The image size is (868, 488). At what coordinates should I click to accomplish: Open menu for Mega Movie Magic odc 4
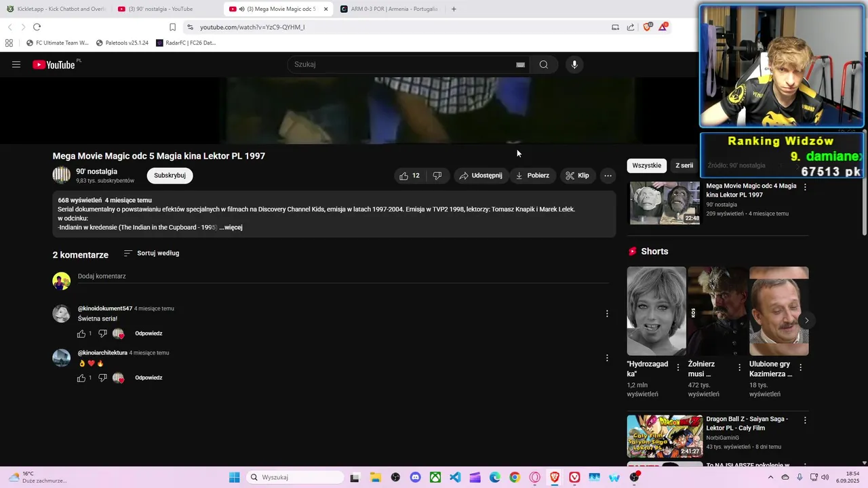(x=805, y=186)
